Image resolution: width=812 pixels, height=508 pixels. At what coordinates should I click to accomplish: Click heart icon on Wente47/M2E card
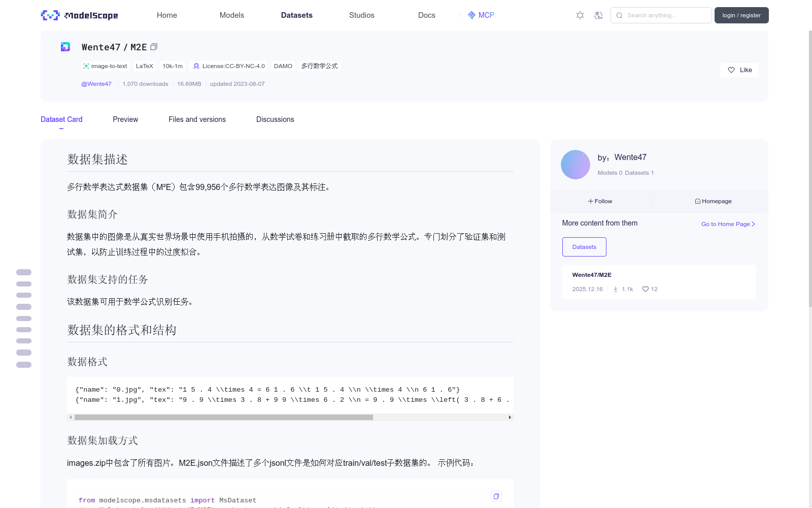pyautogui.click(x=646, y=289)
